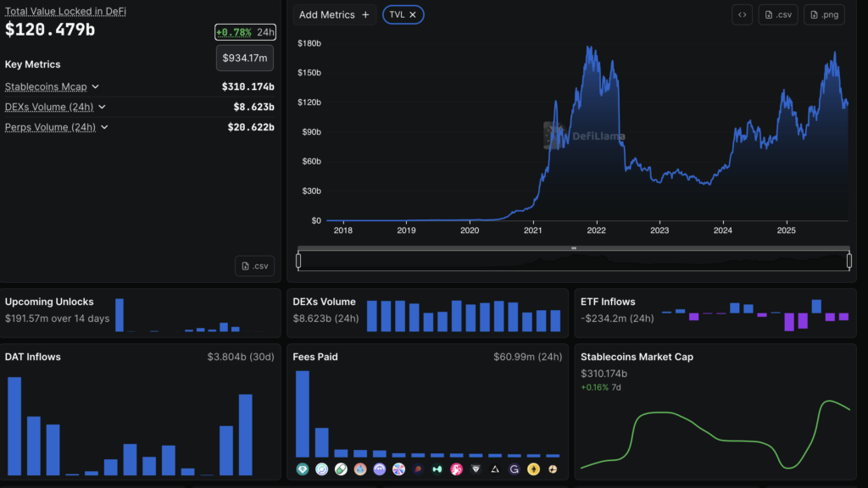Click the Ethereum coin icon in Fees Paid
The width and height of the screenshot is (868, 488).
(x=534, y=469)
